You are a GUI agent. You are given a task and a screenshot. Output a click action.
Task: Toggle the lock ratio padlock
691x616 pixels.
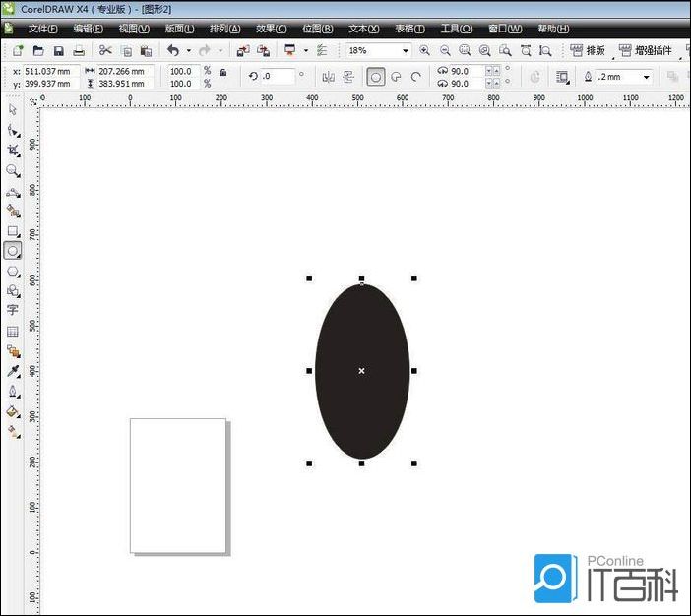(223, 72)
